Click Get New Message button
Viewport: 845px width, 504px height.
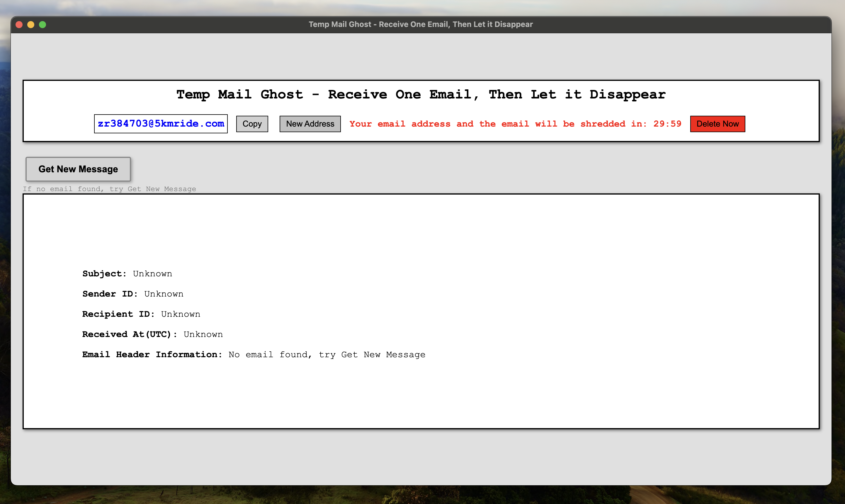(78, 169)
